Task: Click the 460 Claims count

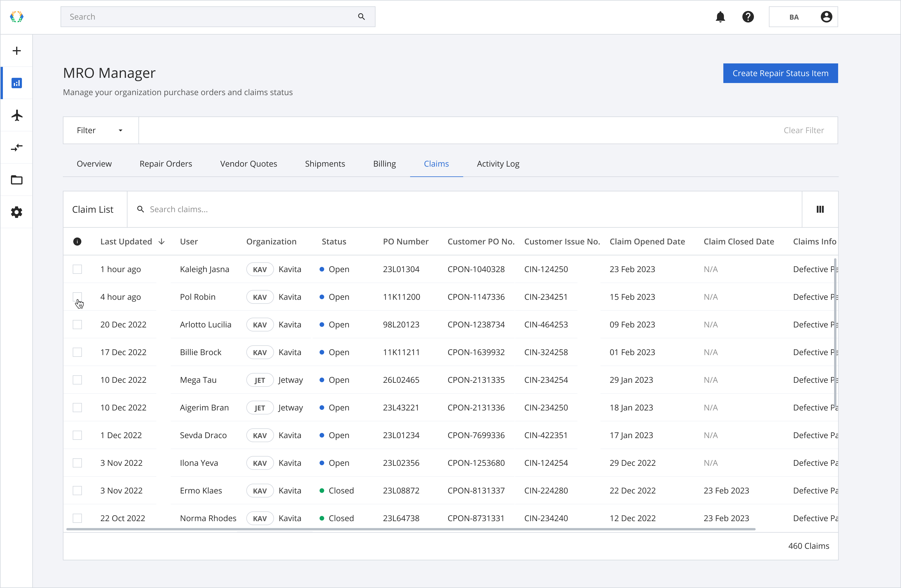Action: tap(809, 546)
